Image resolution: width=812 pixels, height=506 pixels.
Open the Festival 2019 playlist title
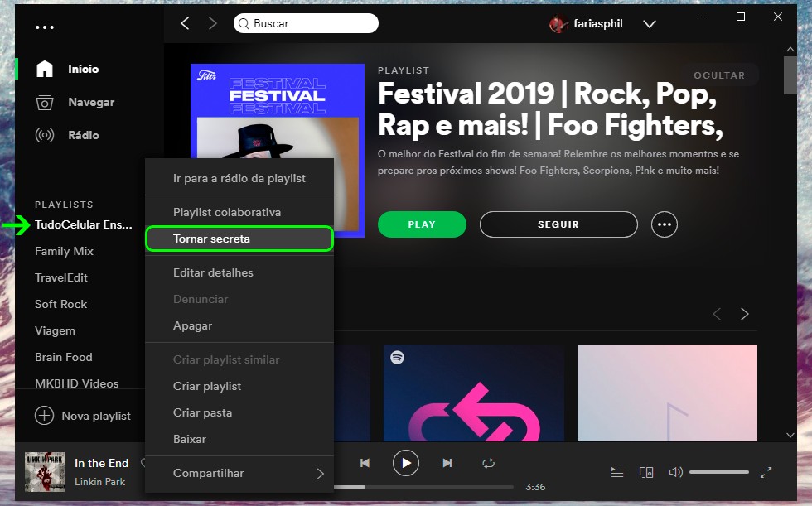tap(550, 109)
